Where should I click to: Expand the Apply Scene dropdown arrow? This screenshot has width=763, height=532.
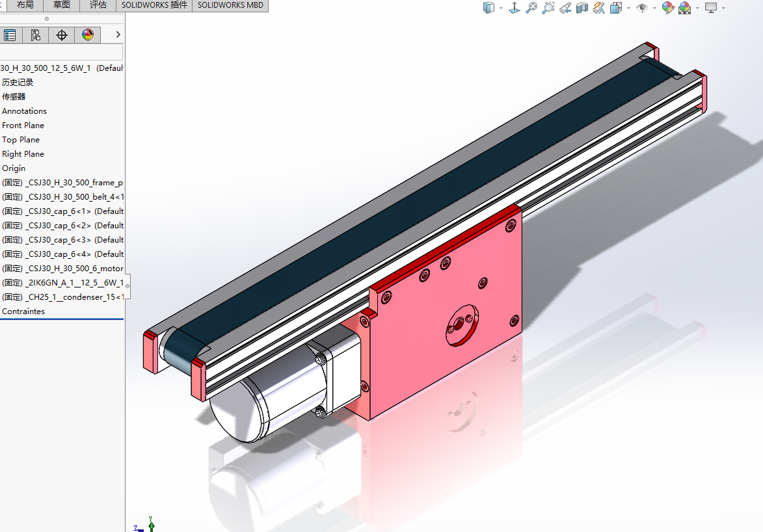698,8
